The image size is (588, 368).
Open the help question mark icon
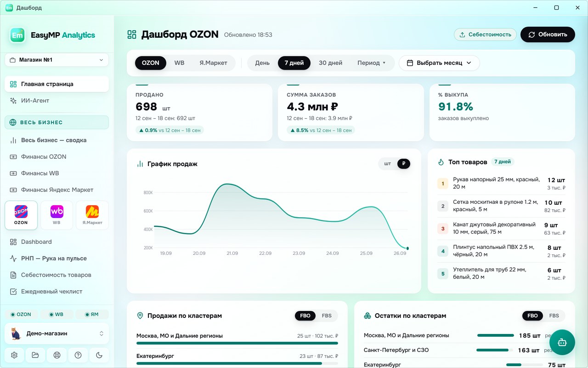(x=78, y=355)
